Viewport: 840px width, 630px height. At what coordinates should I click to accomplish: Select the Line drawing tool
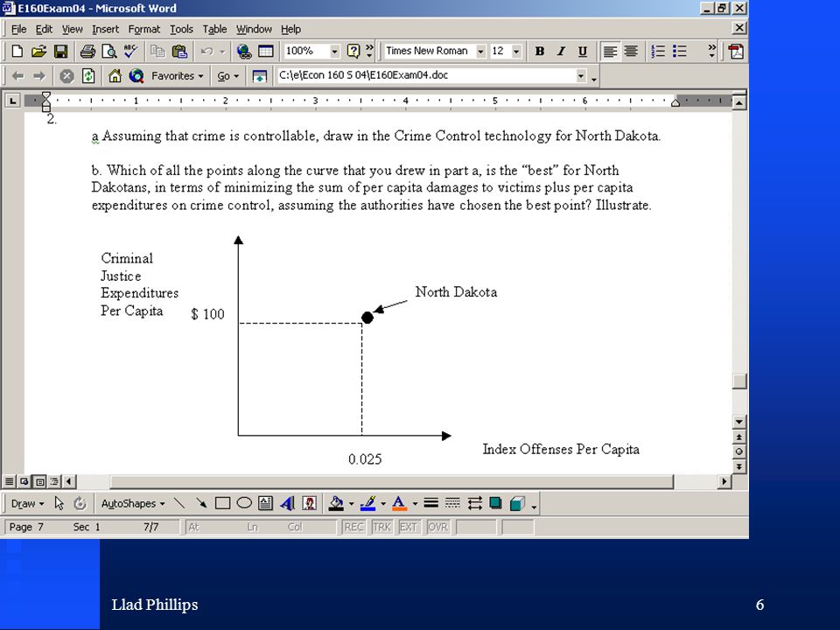(179, 504)
